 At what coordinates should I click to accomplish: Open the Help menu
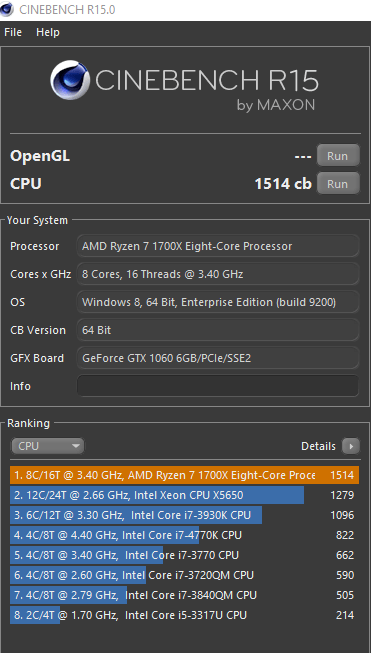47,32
